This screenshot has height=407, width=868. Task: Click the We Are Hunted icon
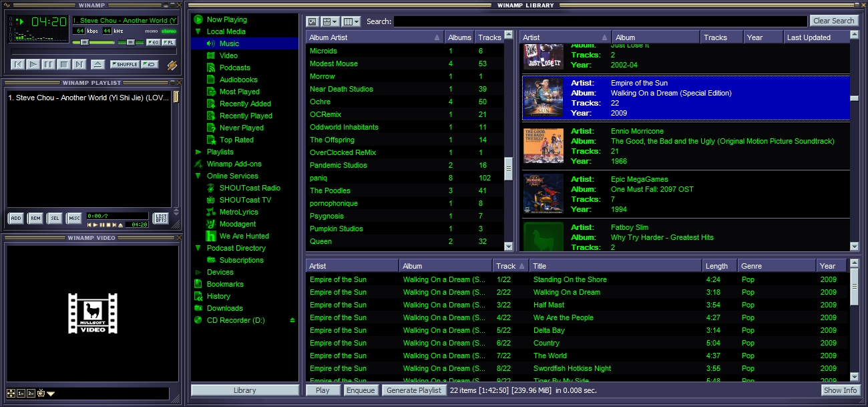tap(211, 236)
